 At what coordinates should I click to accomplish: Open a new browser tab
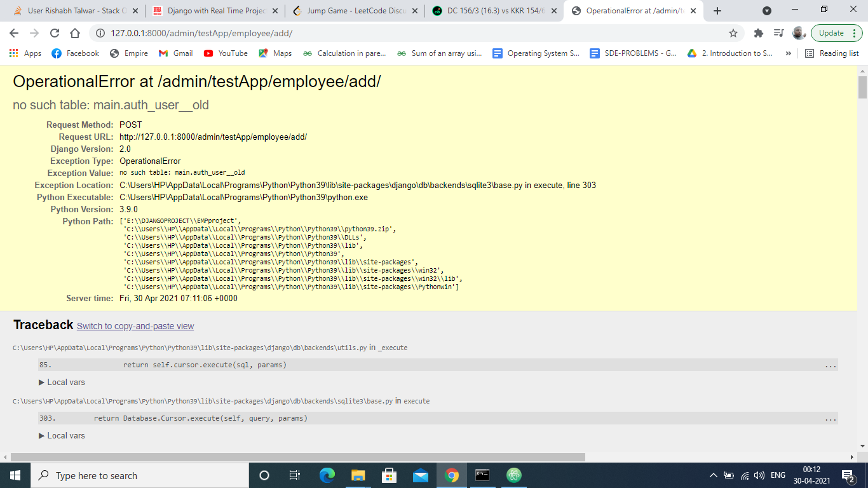coord(717,11)
